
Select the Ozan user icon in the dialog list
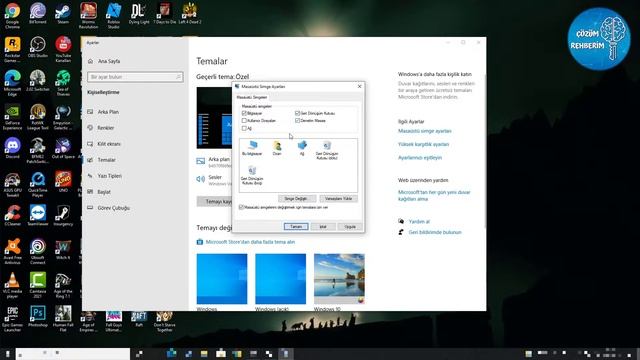[x=277, y=148]
